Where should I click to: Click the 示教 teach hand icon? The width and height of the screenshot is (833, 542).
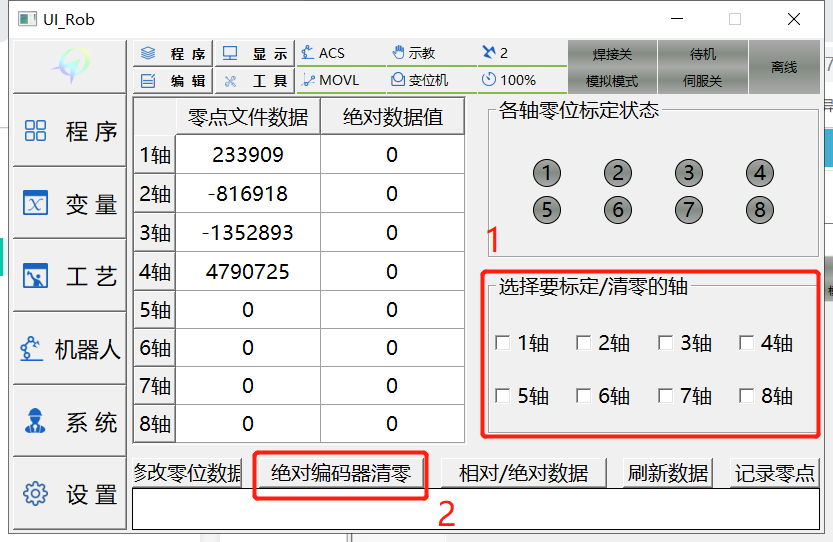398,52
